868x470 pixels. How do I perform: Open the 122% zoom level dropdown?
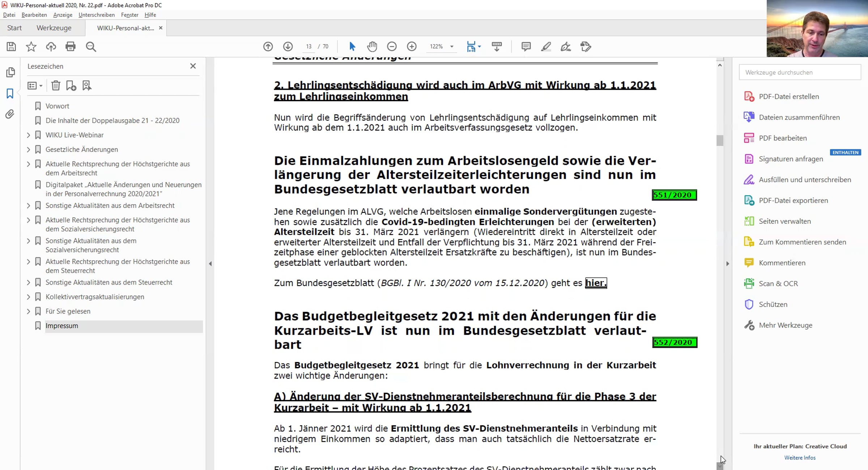[452, 47]
